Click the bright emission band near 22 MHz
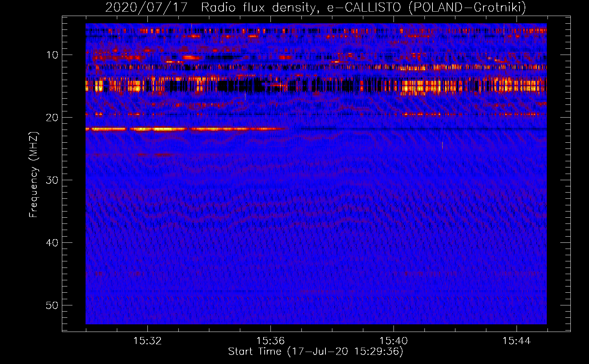This screenshot has height=364, width=589. point(186,129)
